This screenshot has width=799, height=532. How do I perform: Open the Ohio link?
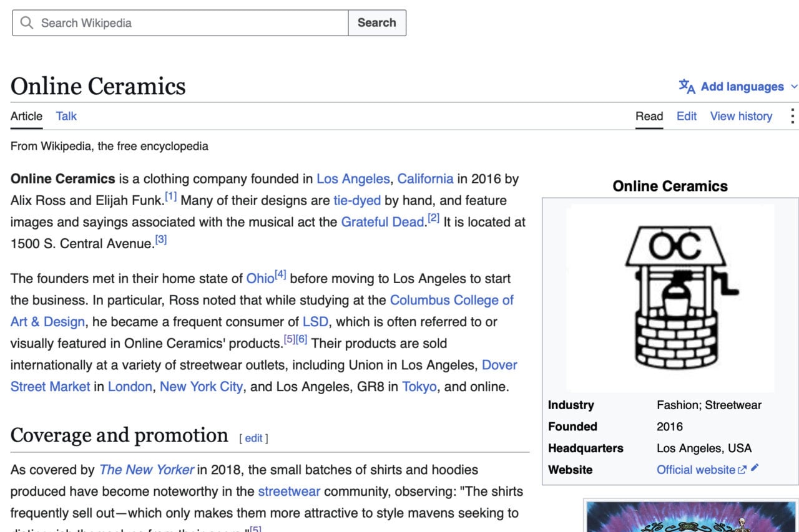pos(260,279)
